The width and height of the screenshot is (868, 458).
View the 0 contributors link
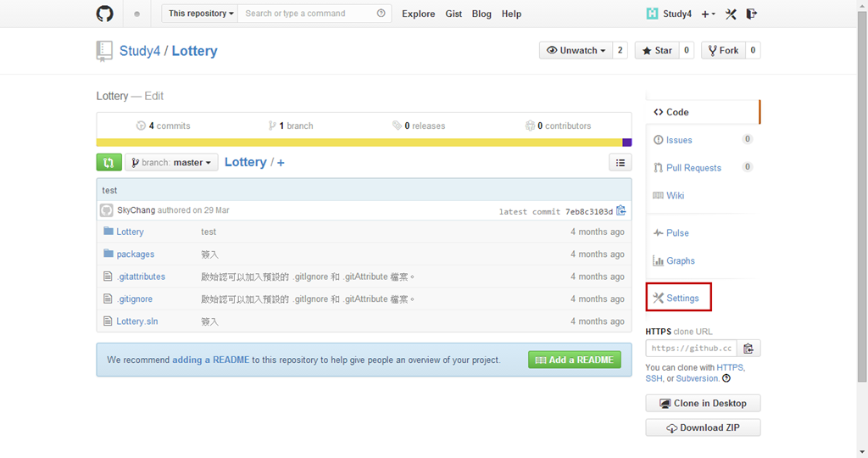click(x=558, y=126)
